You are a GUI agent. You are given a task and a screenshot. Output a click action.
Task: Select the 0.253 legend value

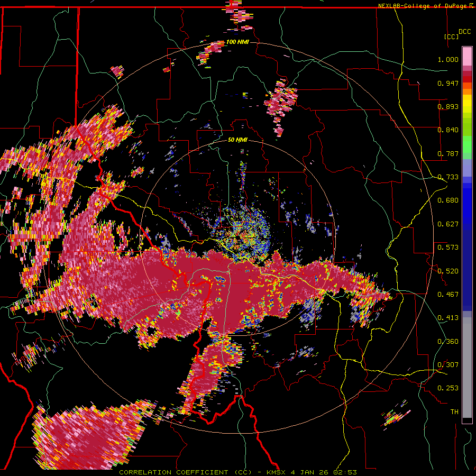click(448, 388)
